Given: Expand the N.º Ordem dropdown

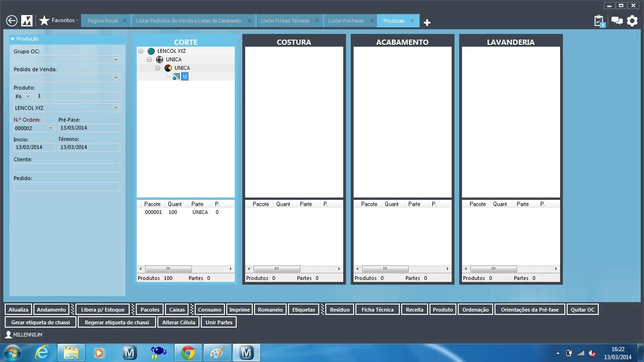Looking at the screenshot, I should (51, 128).
